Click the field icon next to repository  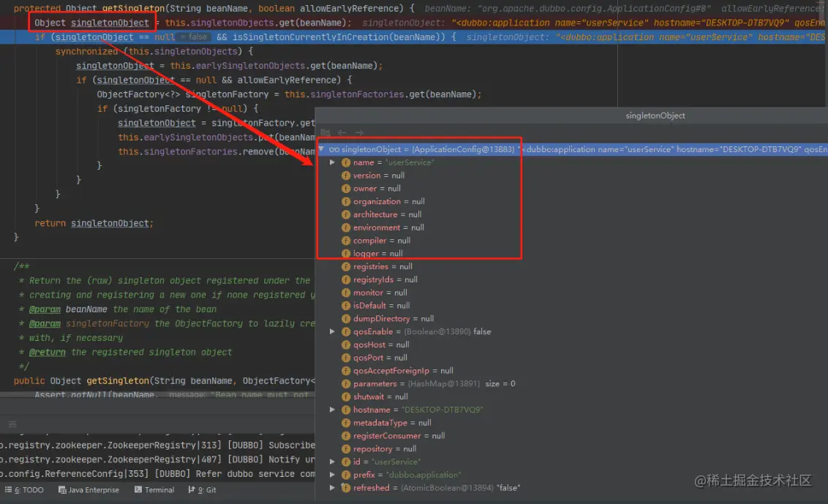tap(346, 449)
